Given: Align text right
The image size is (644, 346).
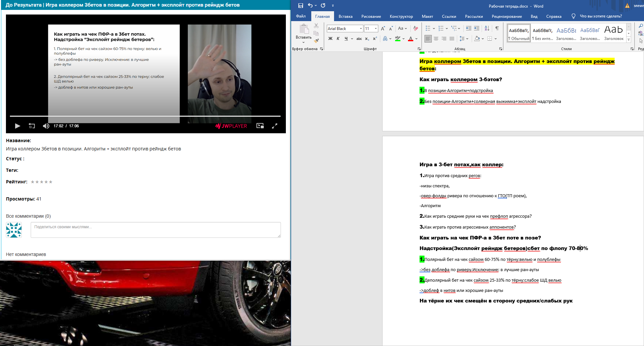Looking at the screenshot, I should click(444, 39).
